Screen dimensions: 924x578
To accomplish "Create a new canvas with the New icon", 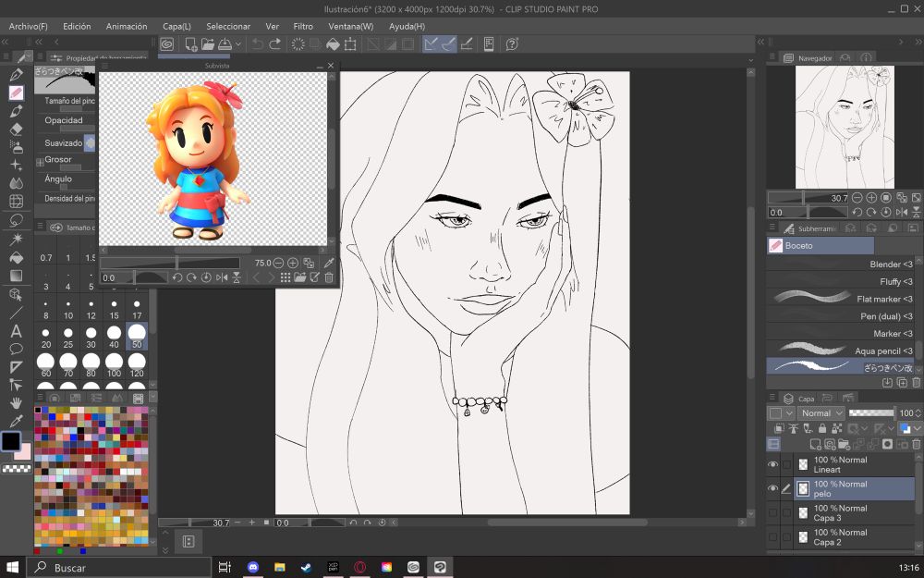I will (191, 44).
